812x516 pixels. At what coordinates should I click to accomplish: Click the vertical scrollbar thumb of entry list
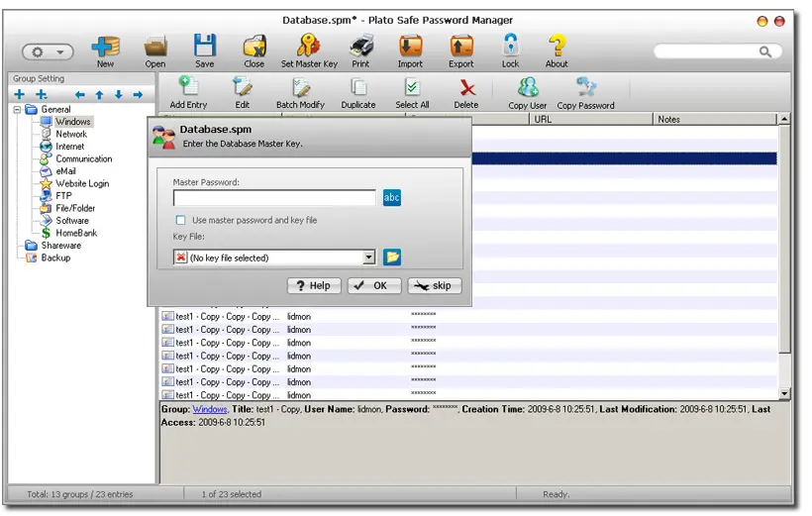coord(784,239)
